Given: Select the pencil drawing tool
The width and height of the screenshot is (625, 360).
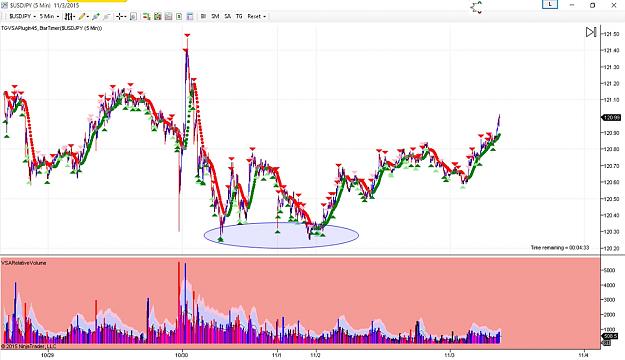Looking at the screenshot, I should tap(82, 16).
